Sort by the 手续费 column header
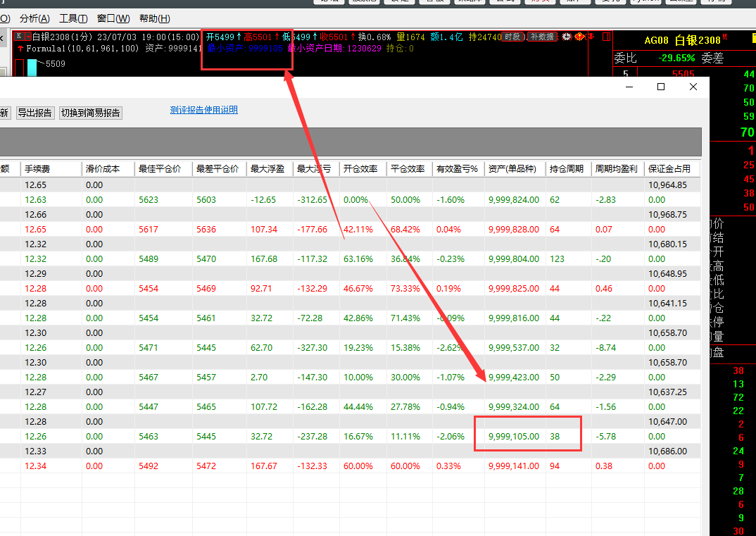This screenshot has height=536, width=756. [51, 169]
